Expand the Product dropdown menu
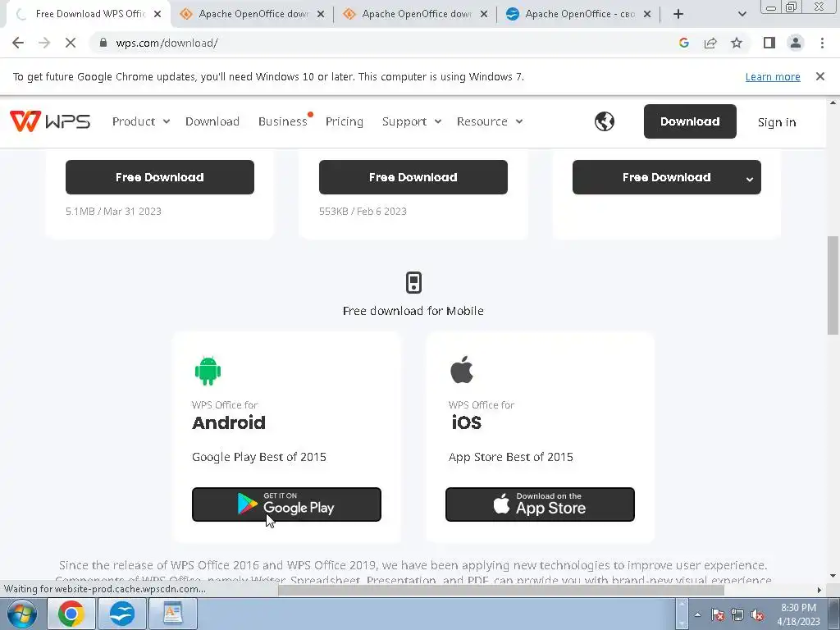The width and height of the screenshot is (840, 630). pyautogui.click(x=141, y=121)
